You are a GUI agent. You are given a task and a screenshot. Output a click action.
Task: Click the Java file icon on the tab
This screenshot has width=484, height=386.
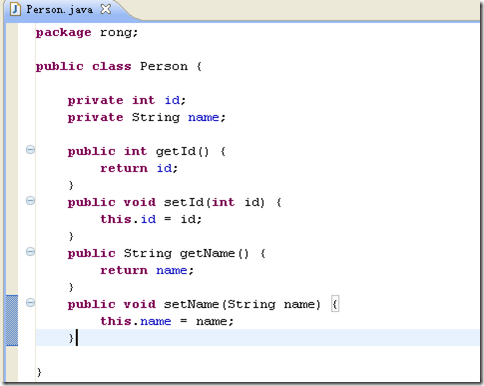pos(15,9)
